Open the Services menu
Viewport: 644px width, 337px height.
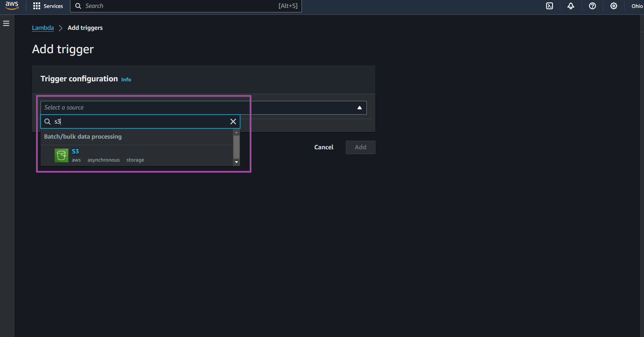point(48,6)
